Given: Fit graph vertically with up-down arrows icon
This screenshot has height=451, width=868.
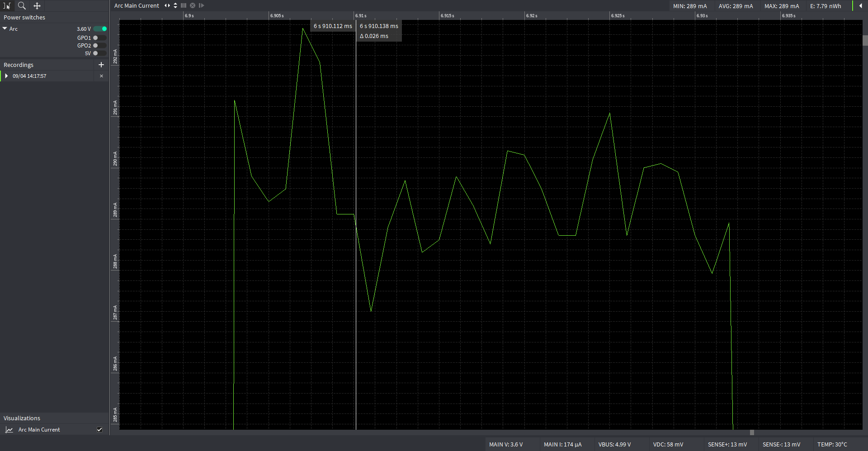Looking at the screenshot, I should [175, 5].
